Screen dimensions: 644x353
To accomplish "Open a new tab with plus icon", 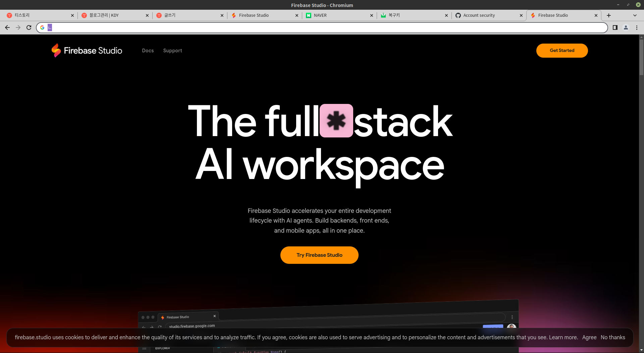I will [x=609, y=15].
